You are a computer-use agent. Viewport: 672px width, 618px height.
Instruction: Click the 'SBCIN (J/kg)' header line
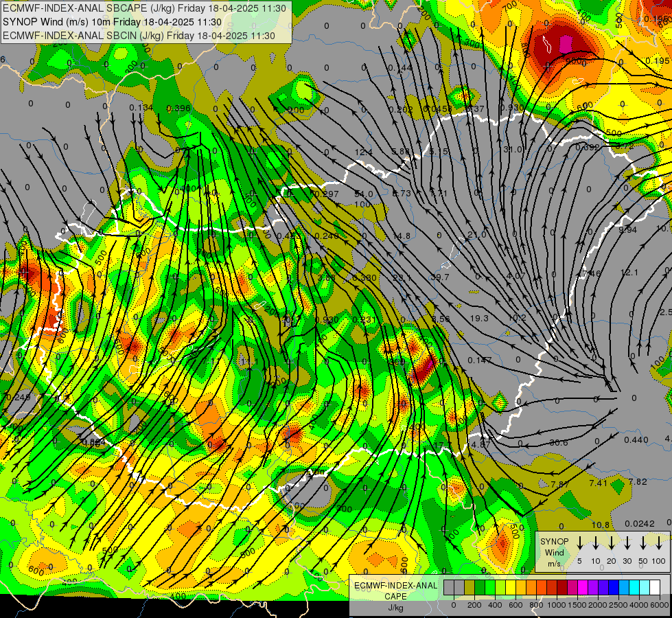coord(139,36)
